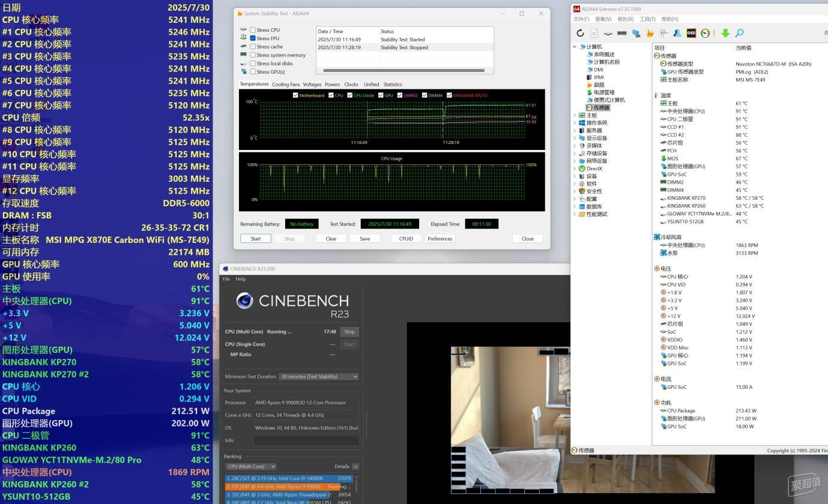Viewport: 828px width, 504px height.
Task: Click the Refresh icon in AIDA64 toolbar
Action: pos(580,34)
